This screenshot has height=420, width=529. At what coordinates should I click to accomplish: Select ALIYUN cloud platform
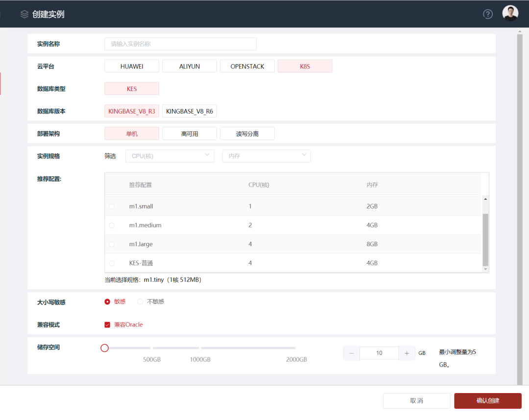click(189, 67)
